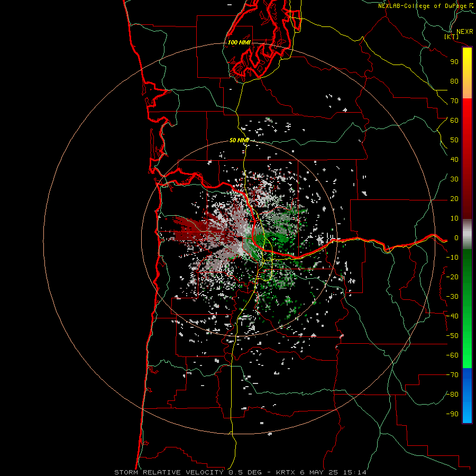
Task: Click the -40 value on the color scale
Action: tap(452, 316)
